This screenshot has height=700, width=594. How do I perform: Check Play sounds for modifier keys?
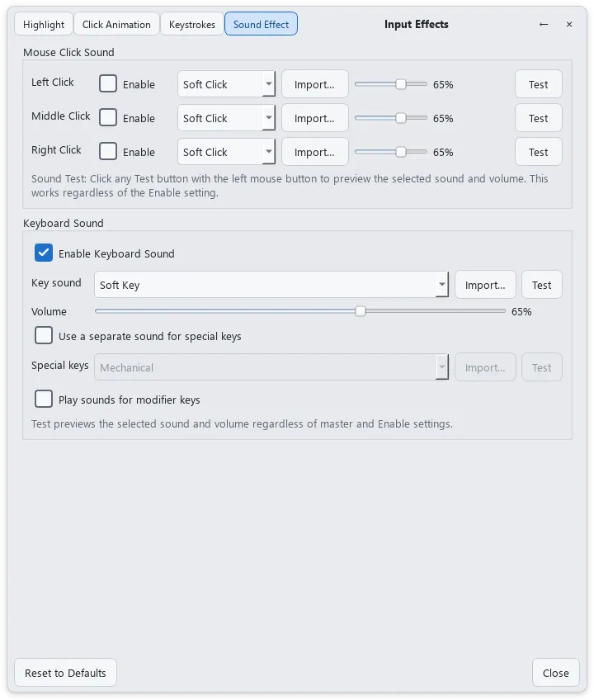[44, 399]
